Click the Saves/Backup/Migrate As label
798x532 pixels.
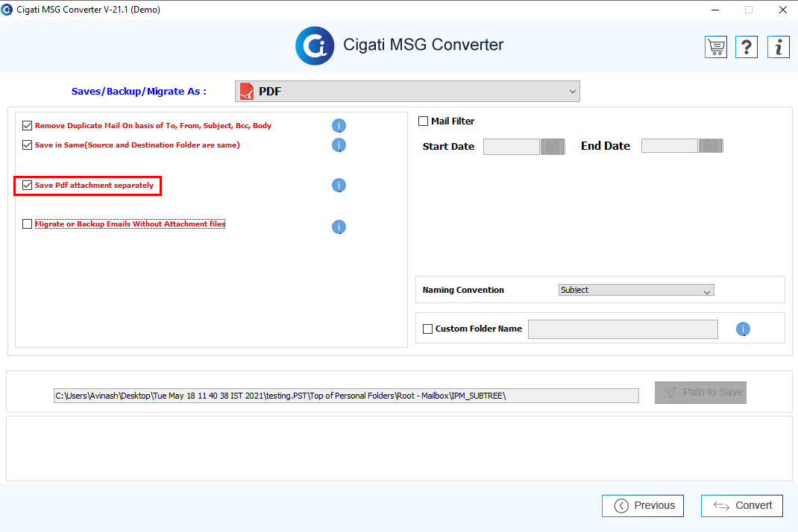[139, 92]
